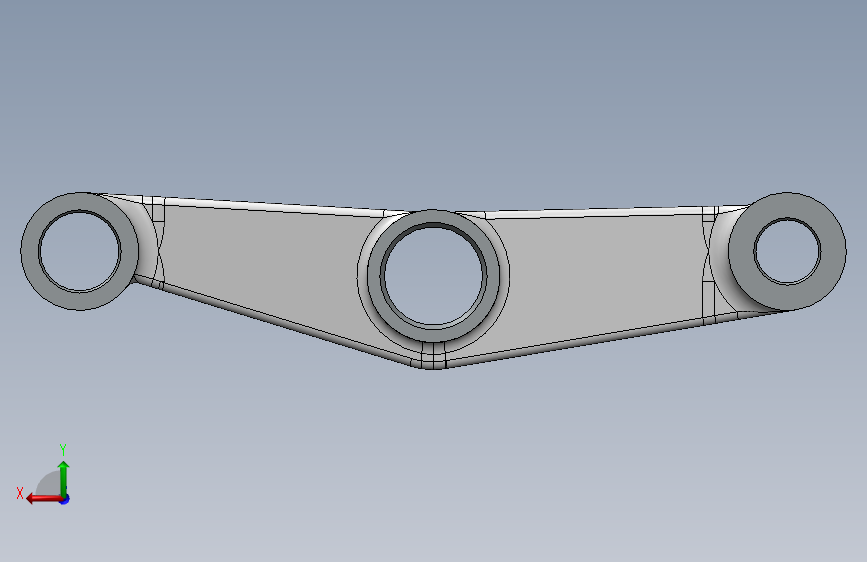Click the Y label of the orientation triad
867x562 pixels.
(x=63, y=450)
